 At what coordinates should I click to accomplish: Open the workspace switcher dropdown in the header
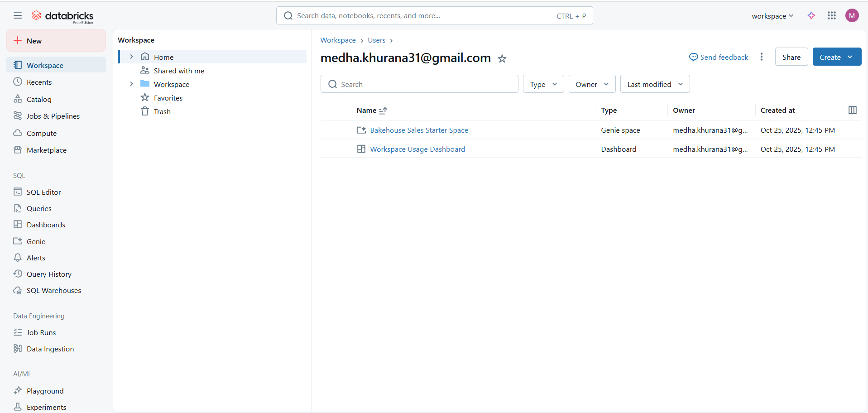[772, 16]
